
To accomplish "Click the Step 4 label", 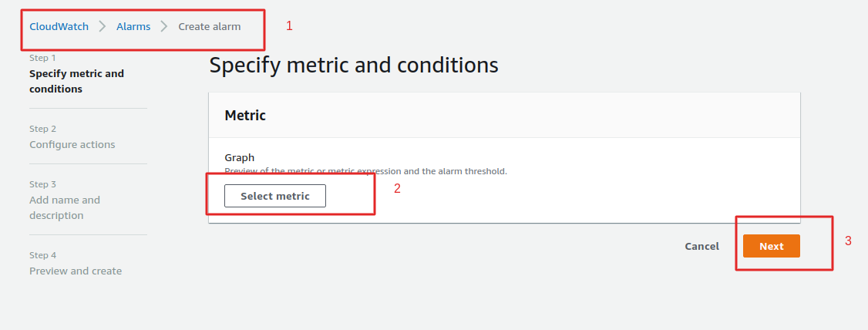I will click(x=42, y=255).
